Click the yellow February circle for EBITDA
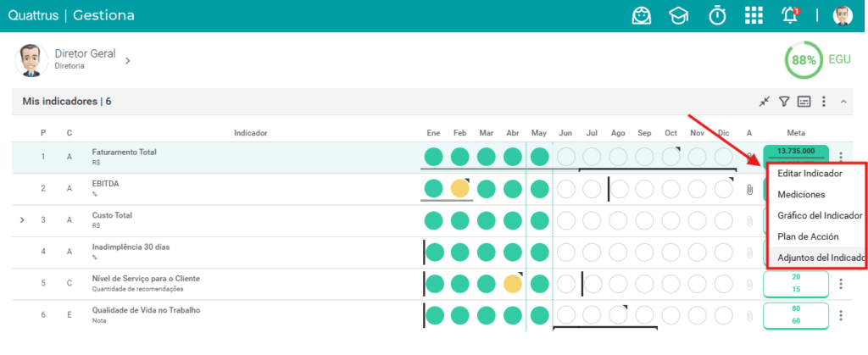Viewport: 868px width, 355px height. (459, 189)
